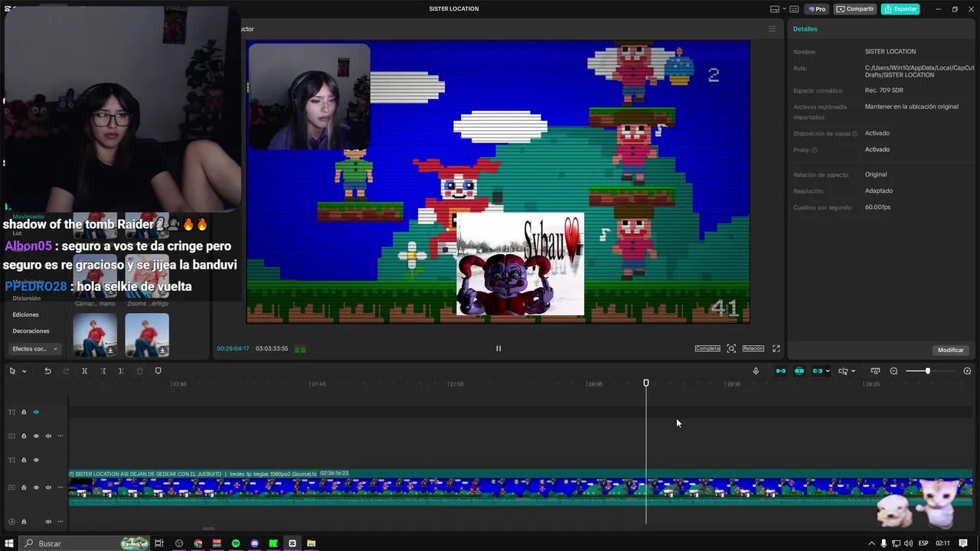The width and height of the screenshot is (980, 551).
Task: Toggle auto snapping on timeline
Action: 799,371
